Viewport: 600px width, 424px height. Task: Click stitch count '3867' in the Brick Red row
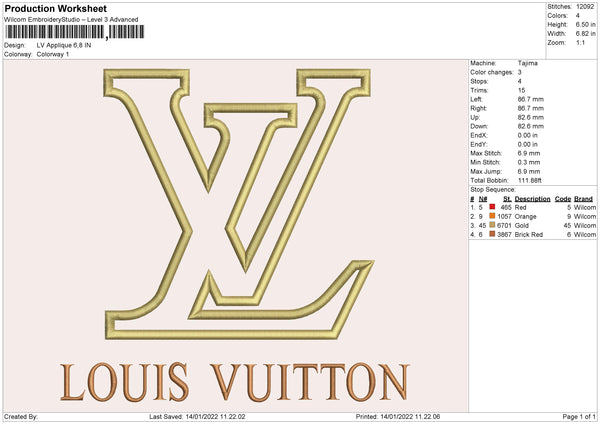point(504,234)
